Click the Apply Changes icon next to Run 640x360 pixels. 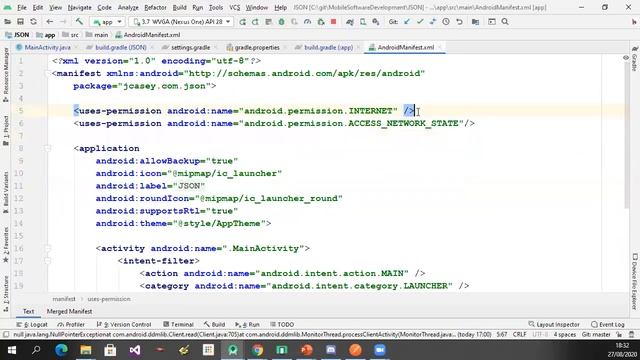coord(256,22)
